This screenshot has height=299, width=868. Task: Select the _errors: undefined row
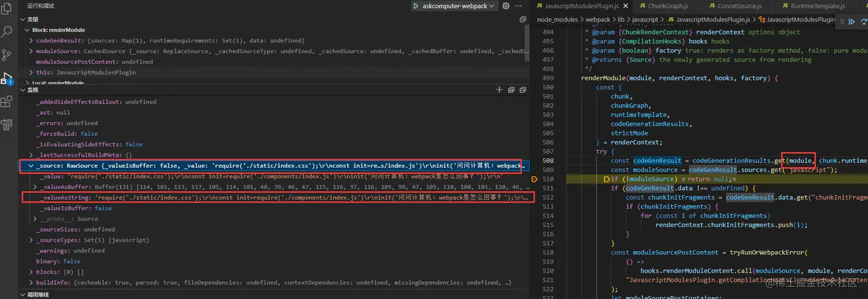coord(273,123)
